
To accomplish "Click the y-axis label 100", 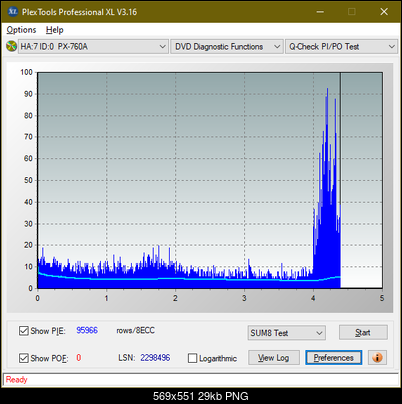I will click(x=26, y=72).
